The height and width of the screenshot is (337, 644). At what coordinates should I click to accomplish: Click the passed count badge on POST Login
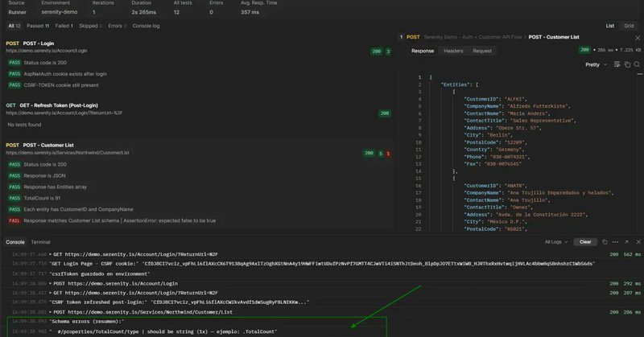click(389, 51)
